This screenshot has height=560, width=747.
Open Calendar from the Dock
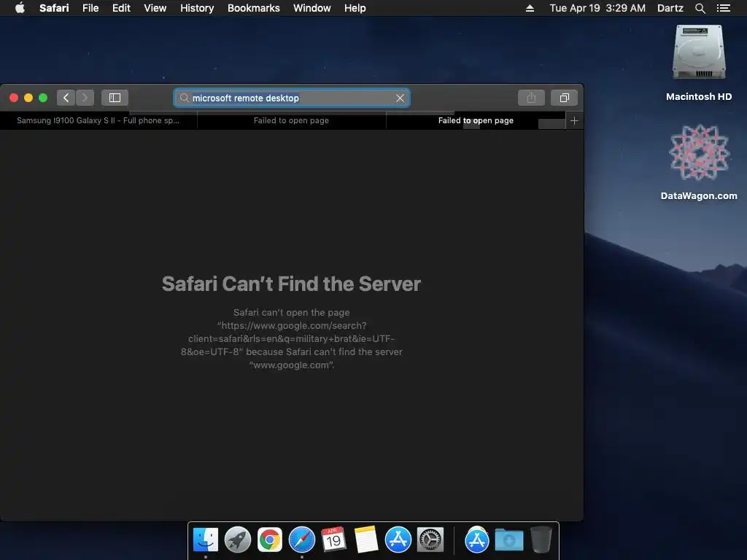pyautogui.click(x=333, y=540)
